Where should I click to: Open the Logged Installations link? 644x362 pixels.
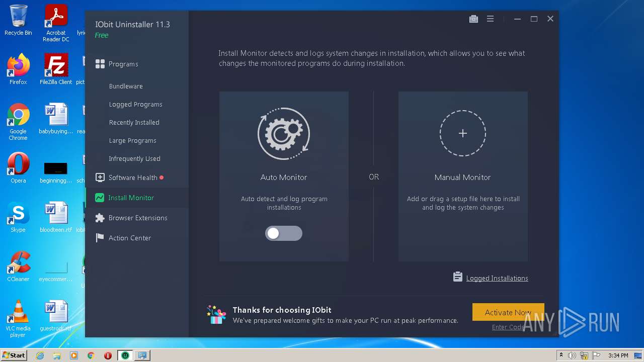click(497, 278)
